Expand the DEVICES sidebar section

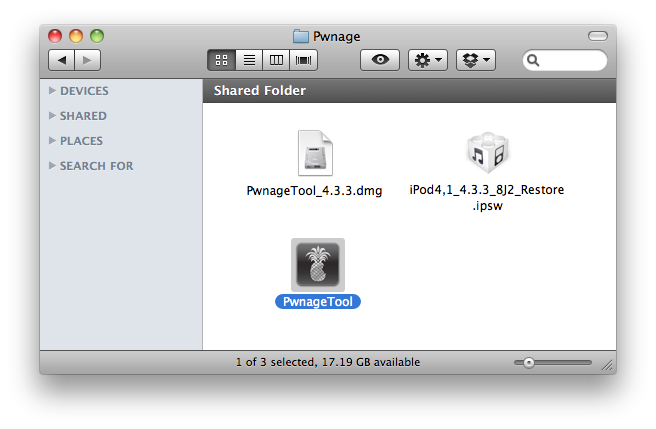52,91
